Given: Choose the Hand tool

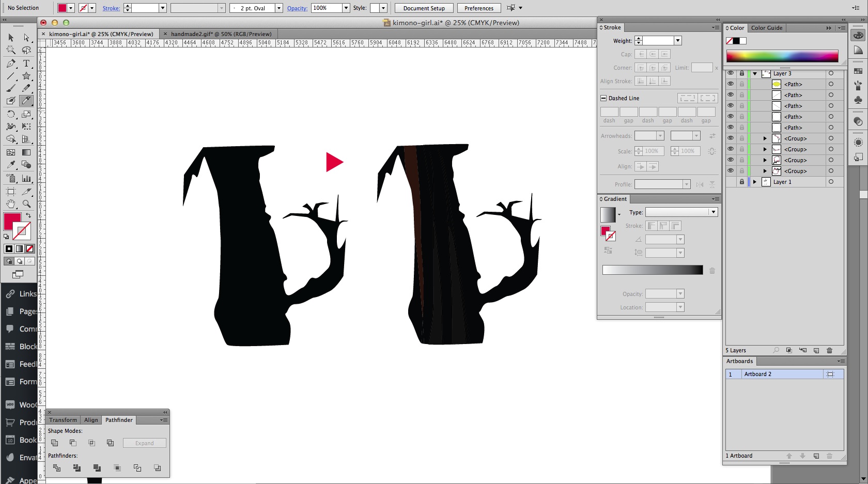Looking at the screenshot, I should (11, 204).
